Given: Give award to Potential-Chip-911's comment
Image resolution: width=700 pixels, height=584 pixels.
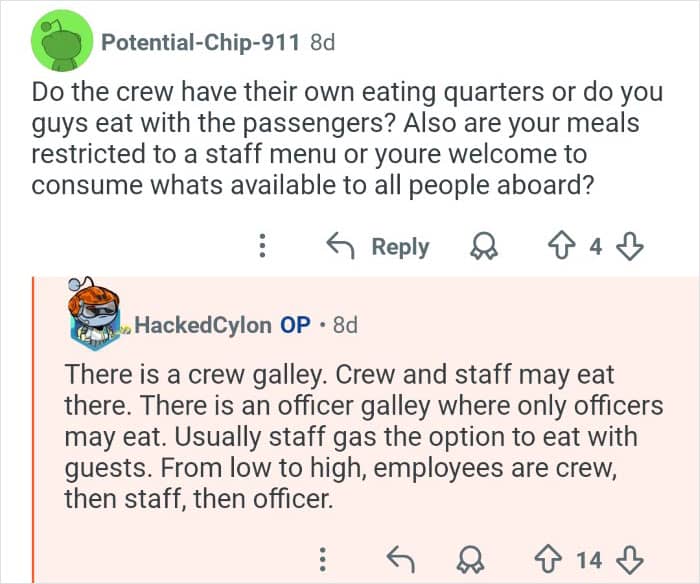Looking at the screenshot, I should [x=483, y=247].
